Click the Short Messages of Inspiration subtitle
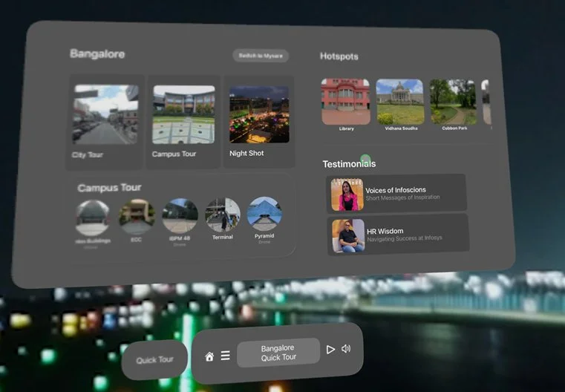565x392 pixels. tap(402, 197)
